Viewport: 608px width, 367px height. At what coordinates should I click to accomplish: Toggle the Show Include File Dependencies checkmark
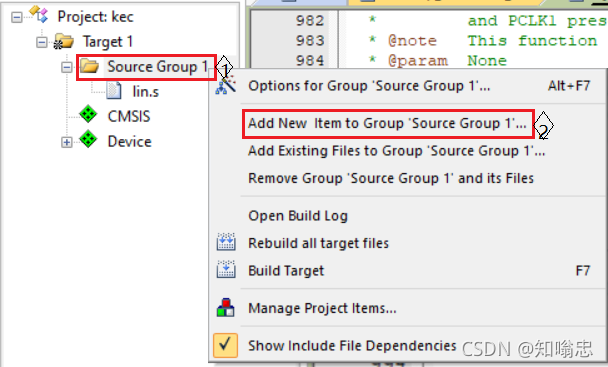pyautogui.click(x=225, y=344)
